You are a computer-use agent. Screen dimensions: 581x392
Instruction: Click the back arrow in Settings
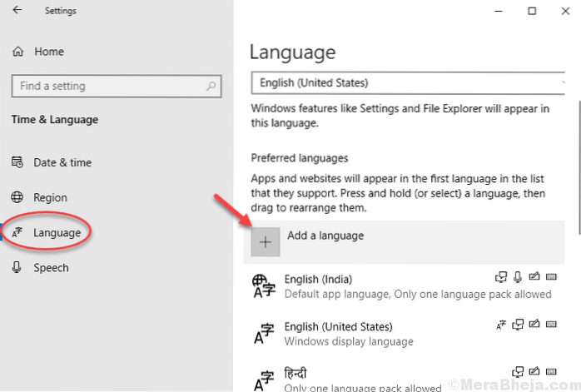click(17, 12)
